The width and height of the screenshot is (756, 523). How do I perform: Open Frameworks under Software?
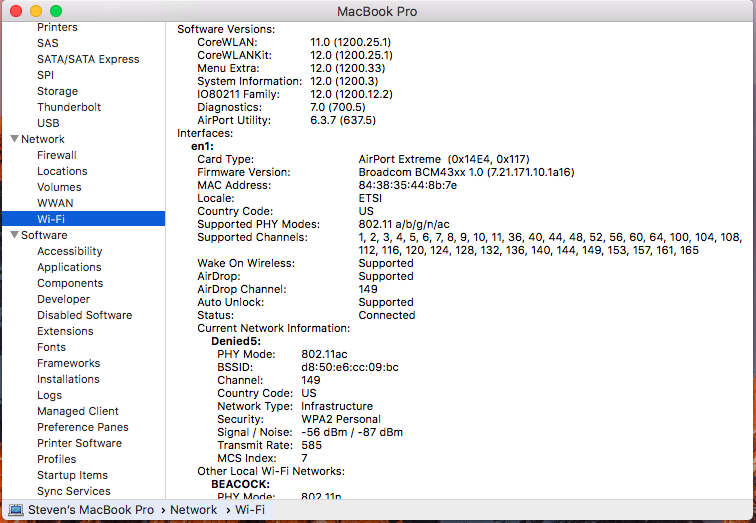69,363
